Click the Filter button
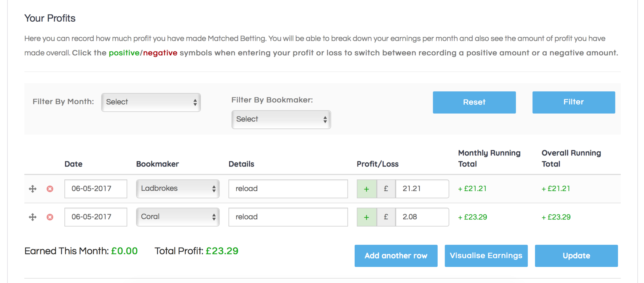Viewport: 644px width, 283px height. [x=573, y=102]
